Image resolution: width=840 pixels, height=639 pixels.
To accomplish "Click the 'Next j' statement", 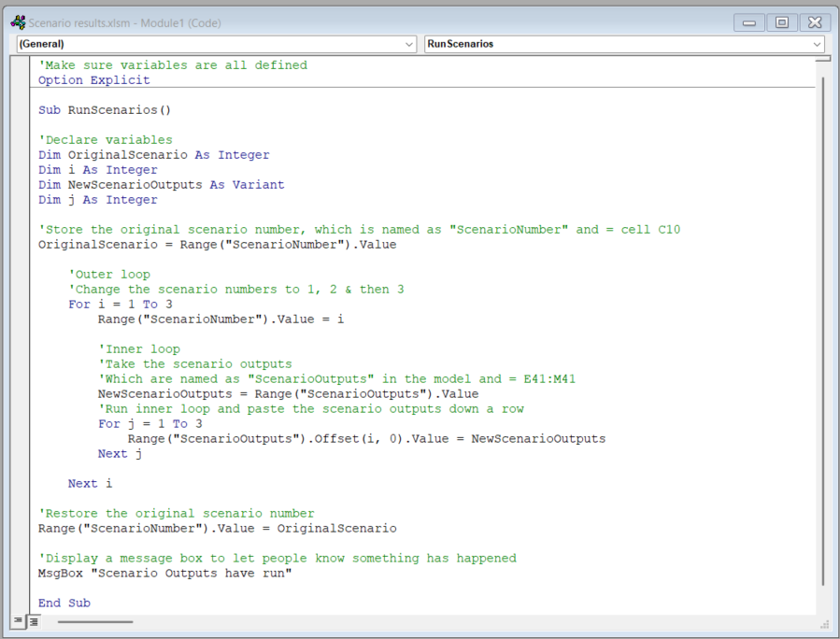I will [120, 454].
